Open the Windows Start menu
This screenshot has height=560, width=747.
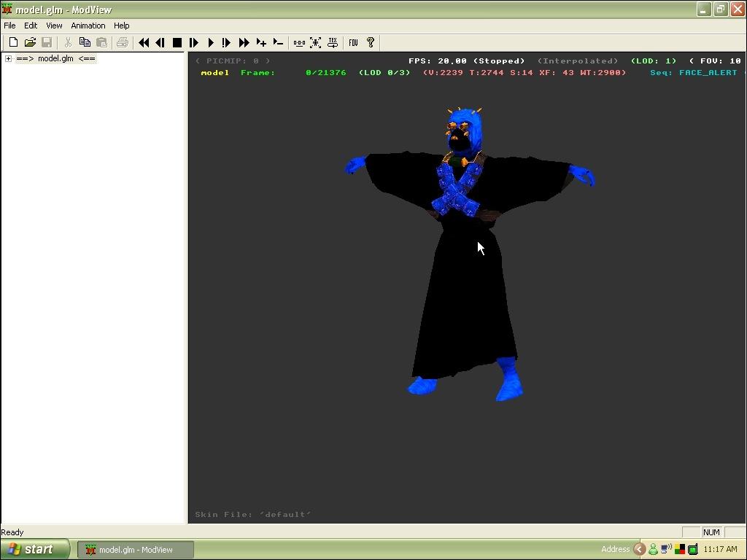(35, 550)
